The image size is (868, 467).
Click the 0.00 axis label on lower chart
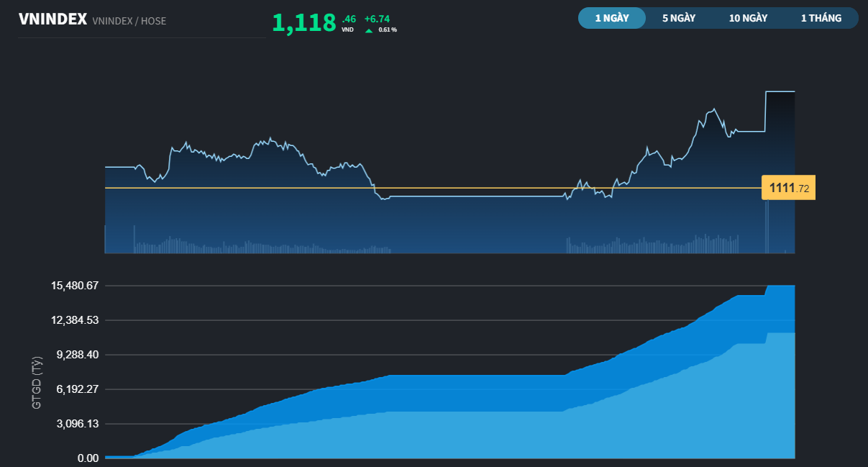[x=86, y=458]
